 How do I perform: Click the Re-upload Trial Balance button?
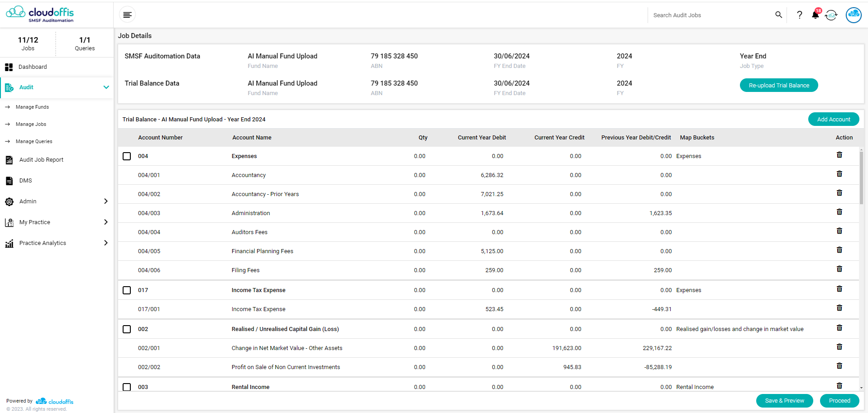[x=778, y=86]
